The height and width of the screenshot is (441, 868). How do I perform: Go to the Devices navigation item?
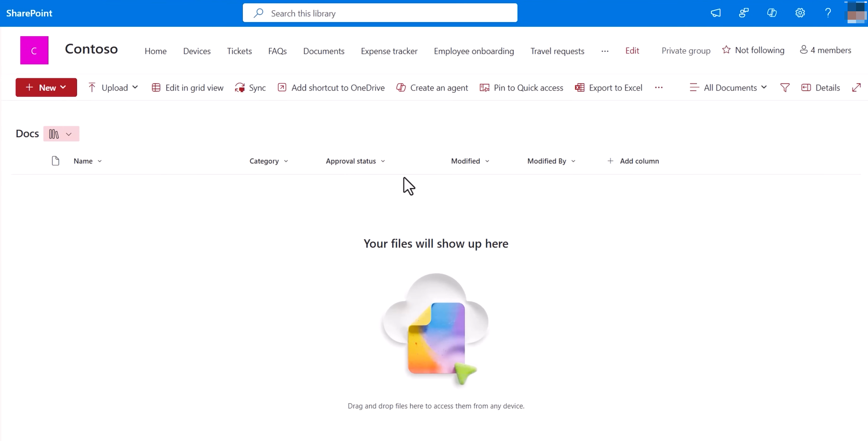tap(197, 51)
